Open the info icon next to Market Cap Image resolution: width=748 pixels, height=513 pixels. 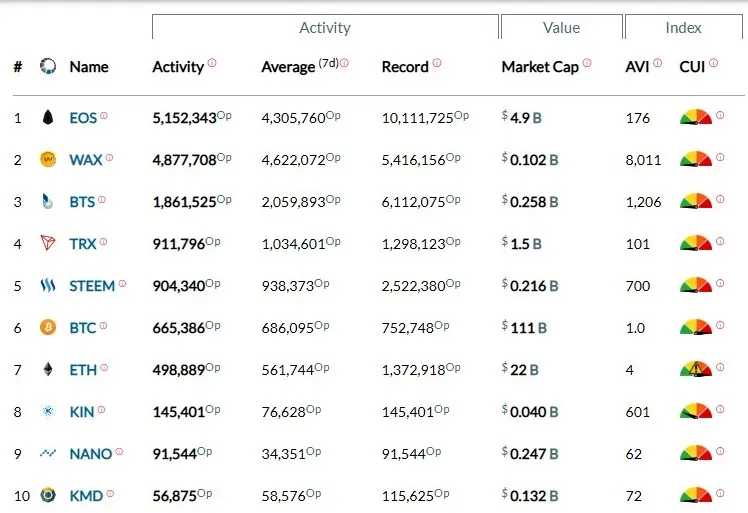[587, 63]
